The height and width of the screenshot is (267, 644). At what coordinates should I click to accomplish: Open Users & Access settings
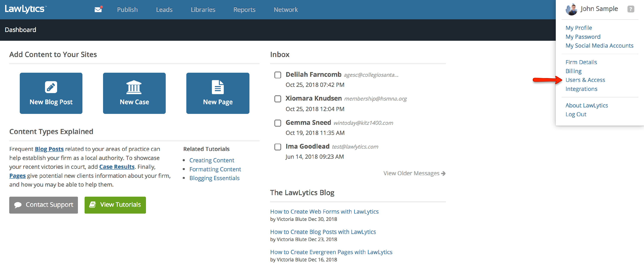tap(585, 80)
